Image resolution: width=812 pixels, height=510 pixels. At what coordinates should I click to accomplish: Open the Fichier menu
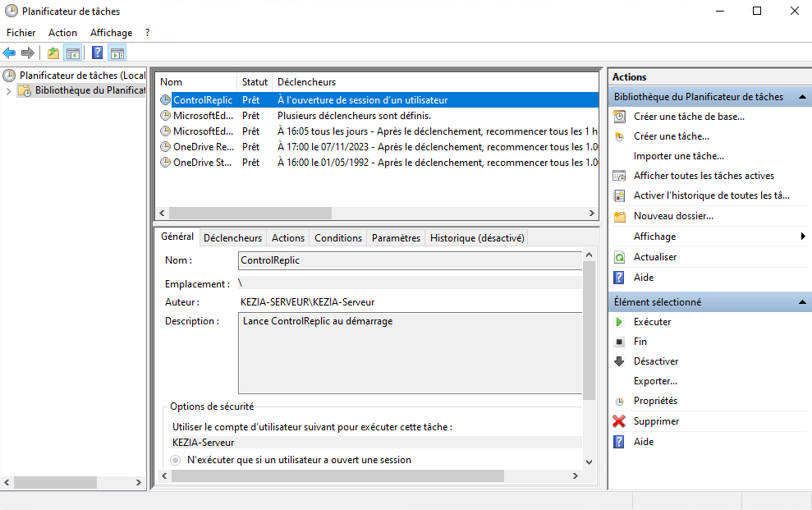(x=21, y=33)
